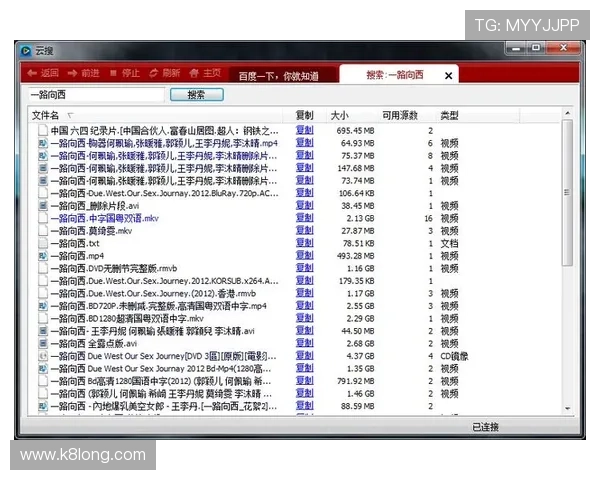Navigate forward using 前进

point(83,73)
